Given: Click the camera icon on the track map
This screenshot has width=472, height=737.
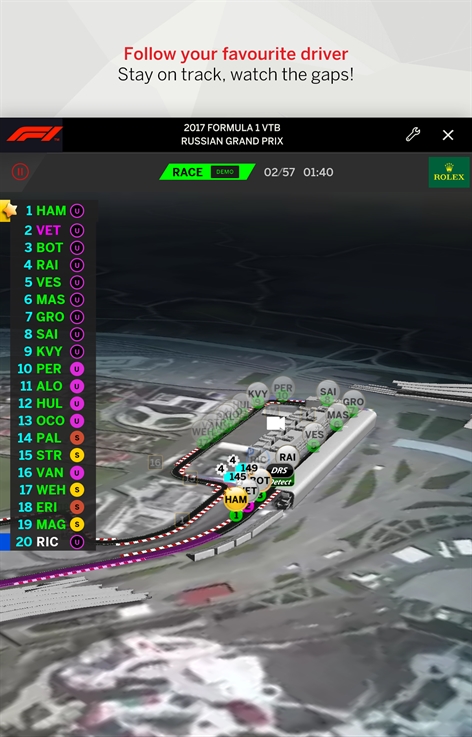Looking at the screenshot, I should pyautogui.click(x=275, y=423).
